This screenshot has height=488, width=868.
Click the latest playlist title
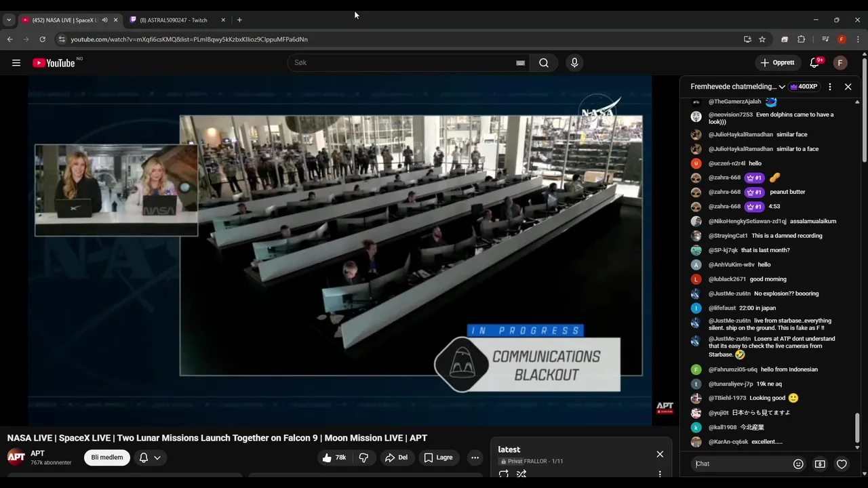[x=509, y=449]
